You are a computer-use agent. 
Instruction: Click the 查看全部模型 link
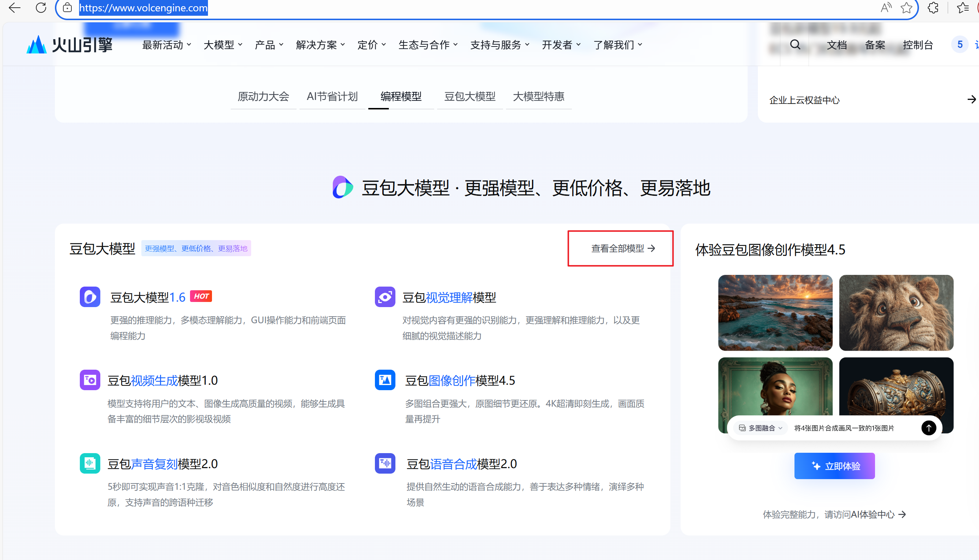622,249
